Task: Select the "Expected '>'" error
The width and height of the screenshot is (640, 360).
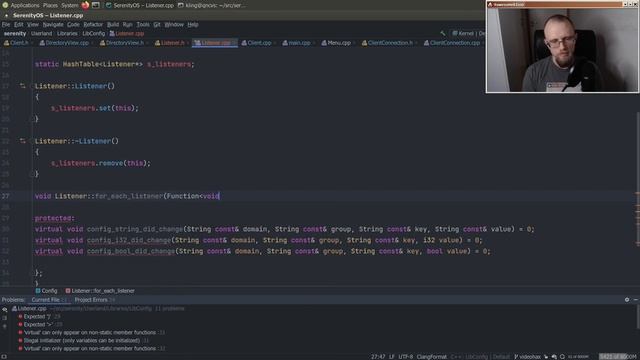Action: 40,324
